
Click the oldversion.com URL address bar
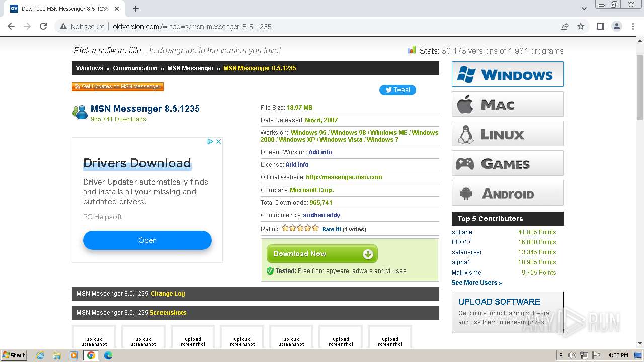click(x=192, y=26)
